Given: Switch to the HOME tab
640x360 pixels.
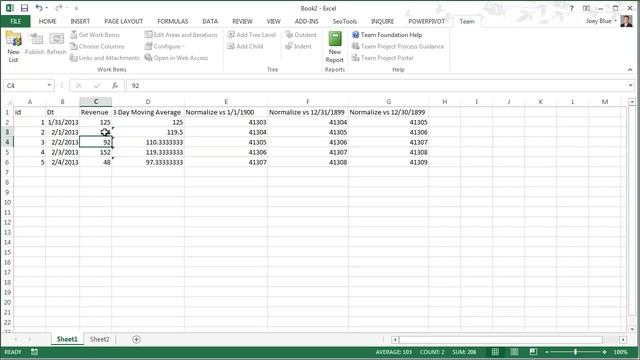Looking at the screenshot, I should pyautogui.click(x=48, y=21).
